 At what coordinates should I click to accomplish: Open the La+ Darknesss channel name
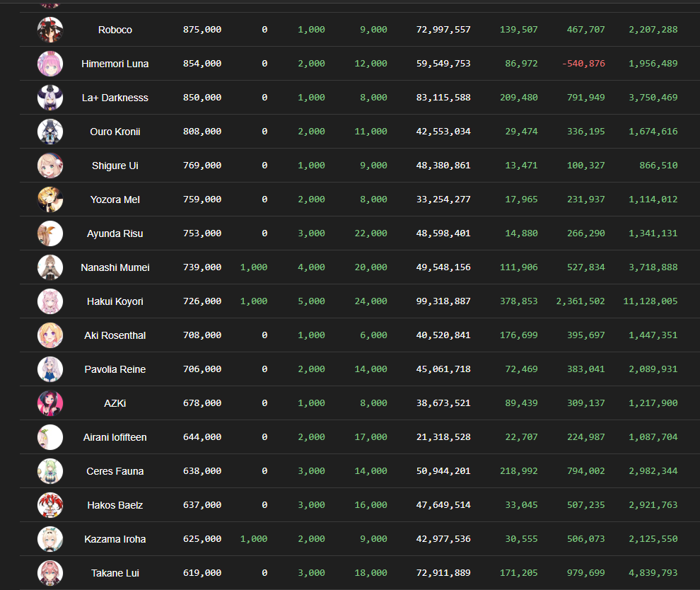click(x=115, y=98)
